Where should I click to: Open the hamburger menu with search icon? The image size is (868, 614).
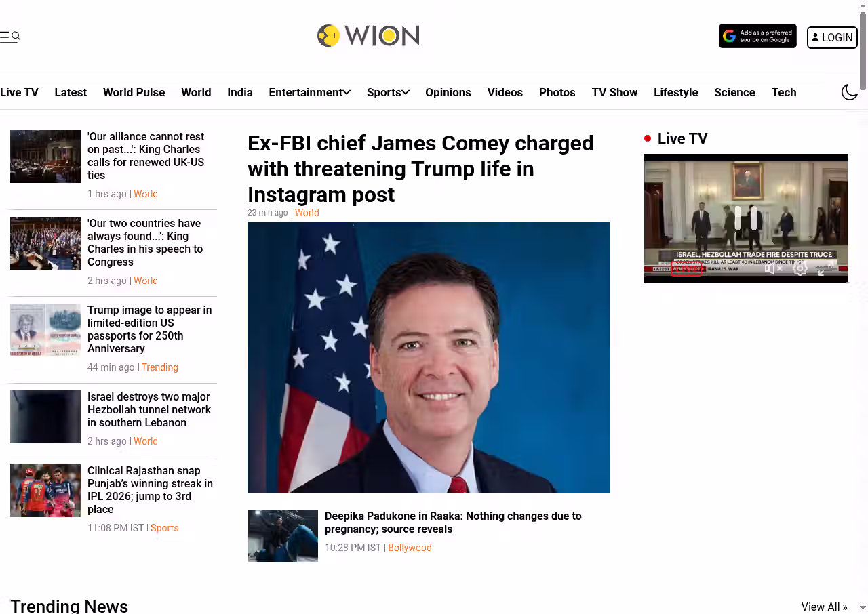10,37
